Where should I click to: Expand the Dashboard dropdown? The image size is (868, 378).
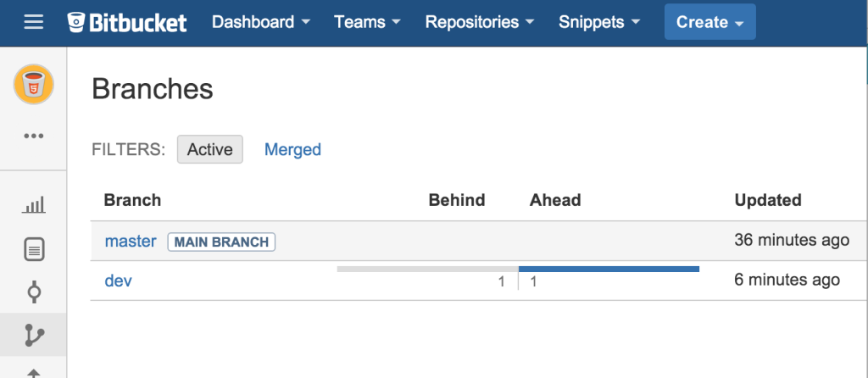(x=260, y=23)
